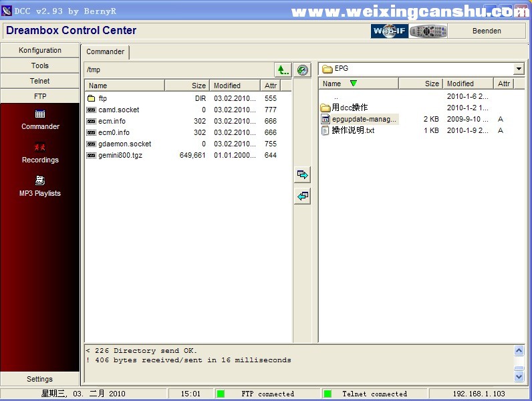Click the epgupdate-manag... file icon

point(325,119)
